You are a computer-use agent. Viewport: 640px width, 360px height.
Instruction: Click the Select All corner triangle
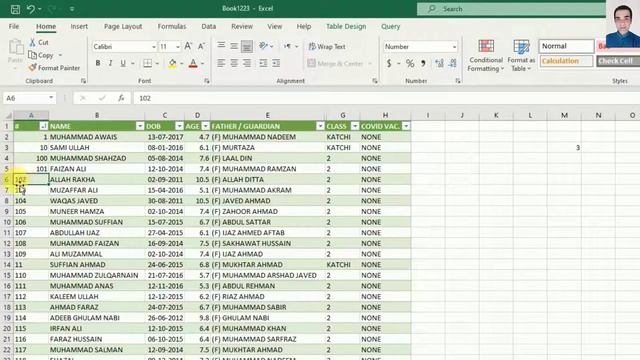click(x=8, y=116)
